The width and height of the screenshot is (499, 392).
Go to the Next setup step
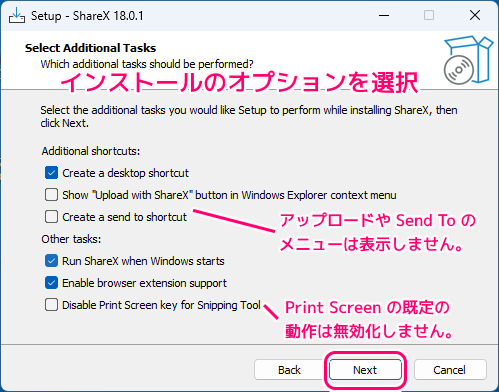[365, 370]
